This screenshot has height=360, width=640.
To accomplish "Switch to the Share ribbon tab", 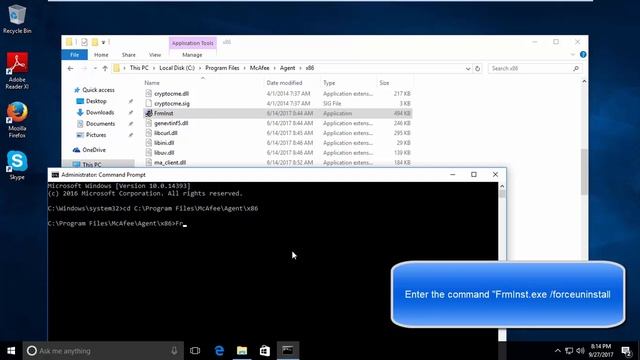I will pyautogui.click(x=129, y=55).
